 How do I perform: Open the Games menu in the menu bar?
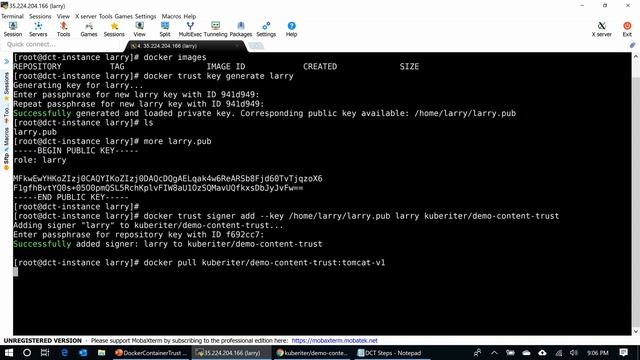tap(123, 16)
